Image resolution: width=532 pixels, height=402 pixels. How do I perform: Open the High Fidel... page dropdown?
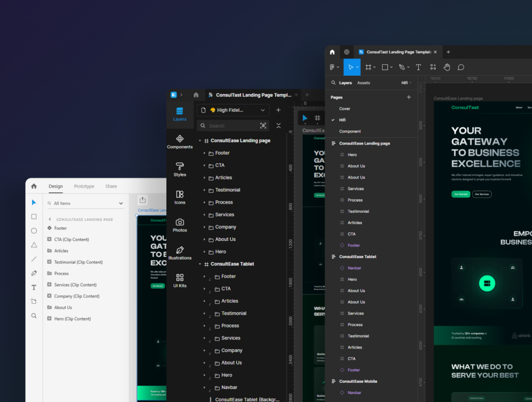click(x=233, y=110)
